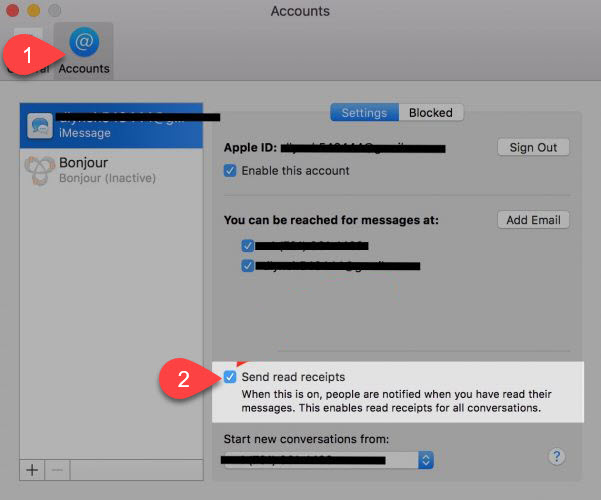The width and height of the screenshot is (601, 500).
Task: Open Start new conversations from dropdown
Action: (x=328, y=460)
